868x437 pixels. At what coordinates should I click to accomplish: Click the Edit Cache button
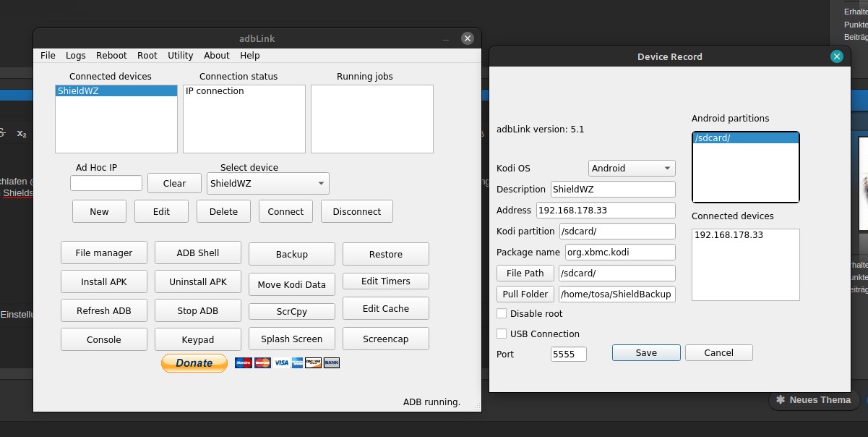(x=386, y=308)
